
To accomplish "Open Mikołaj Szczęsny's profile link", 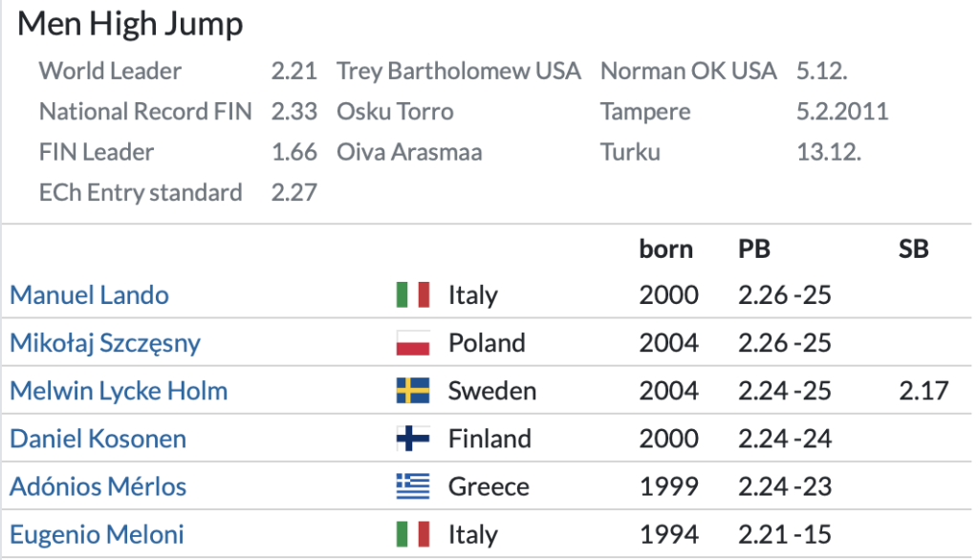I will (105, 343).
